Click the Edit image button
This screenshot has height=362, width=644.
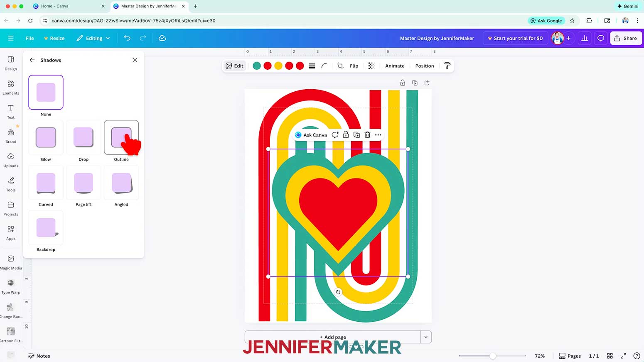234,66
